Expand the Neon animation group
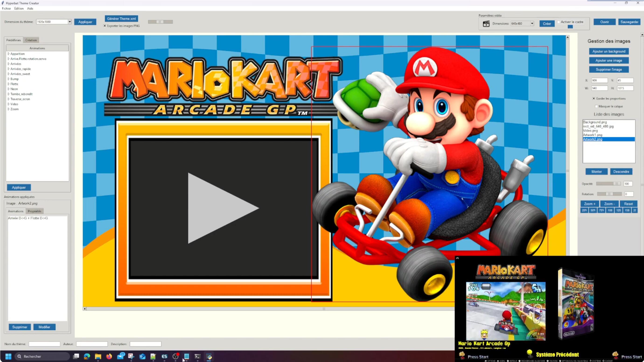644x362 pixels. (x=9, y=89)
